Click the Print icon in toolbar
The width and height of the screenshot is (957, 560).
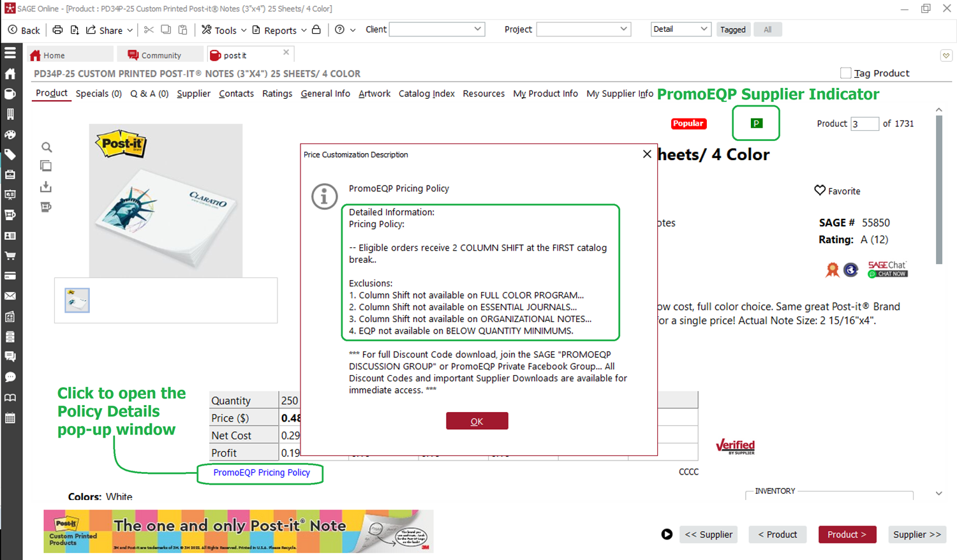(57, 30)
